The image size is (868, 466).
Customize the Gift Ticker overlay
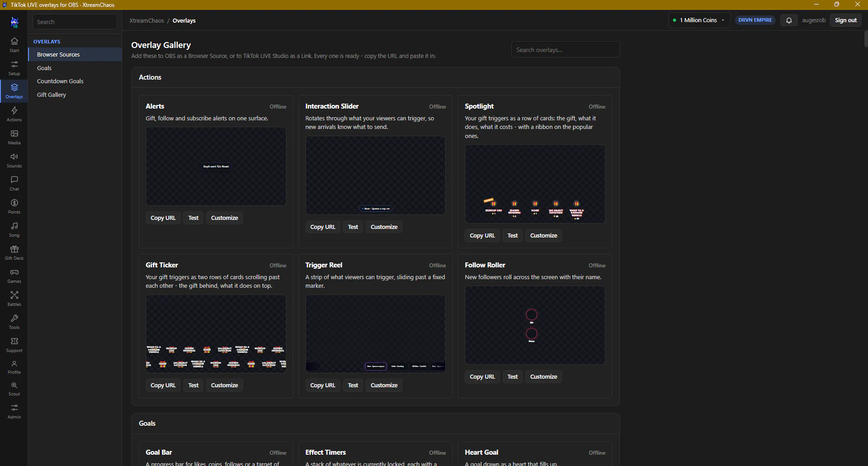224,385
